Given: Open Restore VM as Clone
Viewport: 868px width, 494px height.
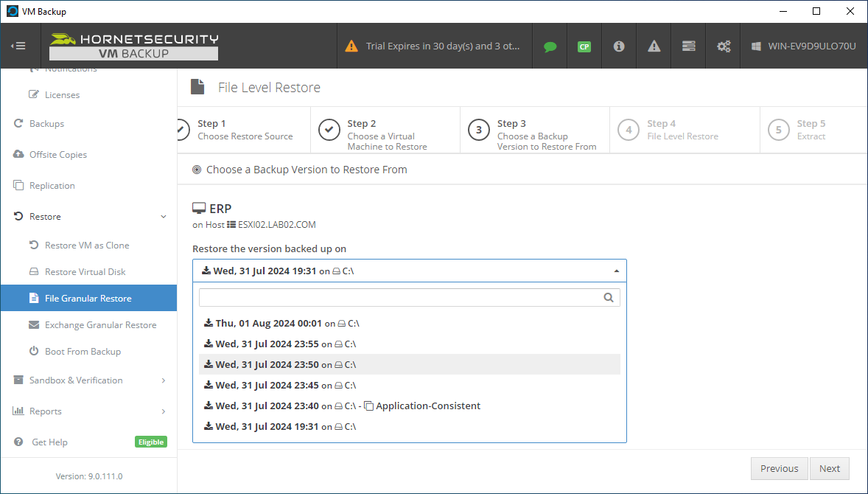Looking at the screenshot, I should point(87,246).
